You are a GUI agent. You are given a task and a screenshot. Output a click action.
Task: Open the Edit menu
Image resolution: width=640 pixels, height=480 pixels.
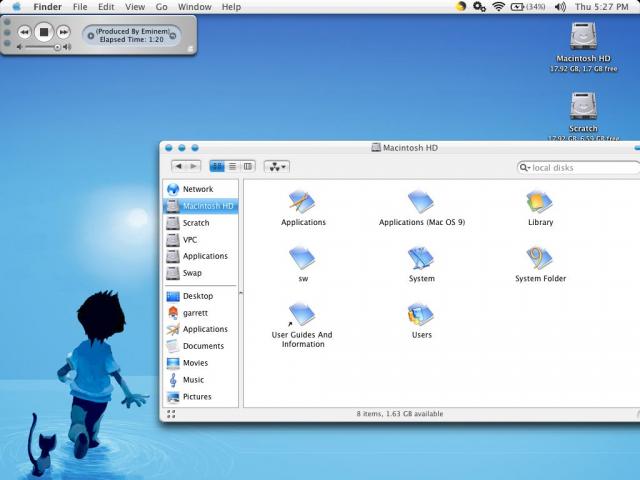pos(106,7)
